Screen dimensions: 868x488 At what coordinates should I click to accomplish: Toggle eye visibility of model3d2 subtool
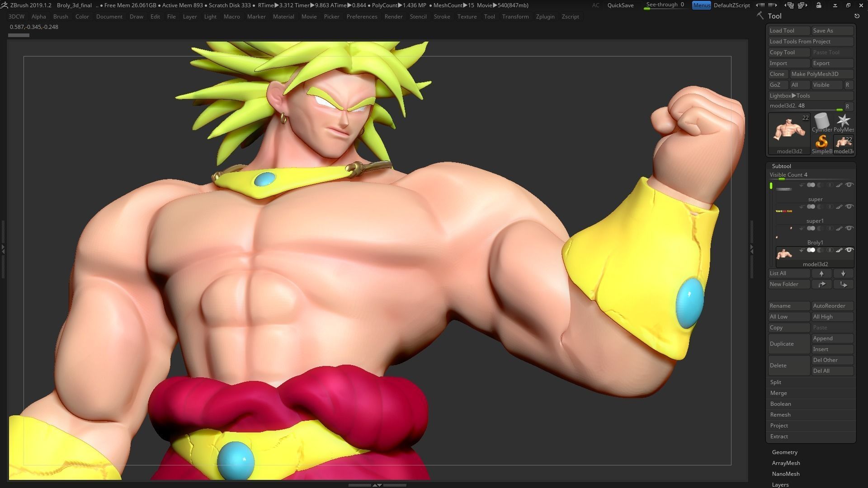click(849, 250)
